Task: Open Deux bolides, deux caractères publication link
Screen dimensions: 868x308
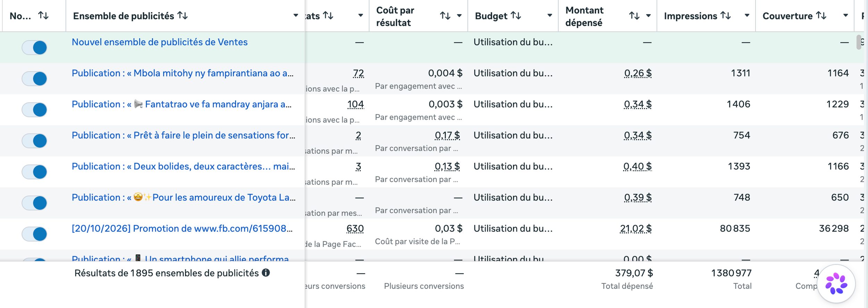Action: [184, 166]
